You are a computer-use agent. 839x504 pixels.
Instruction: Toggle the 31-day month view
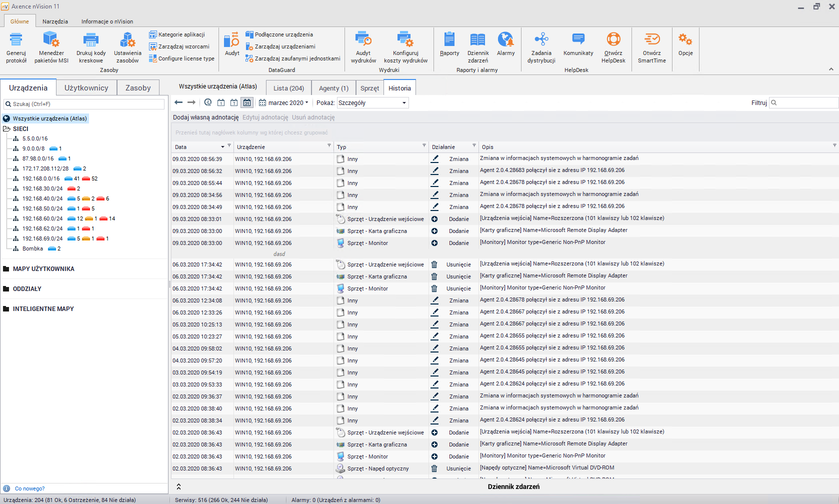(x=247, y=102)
